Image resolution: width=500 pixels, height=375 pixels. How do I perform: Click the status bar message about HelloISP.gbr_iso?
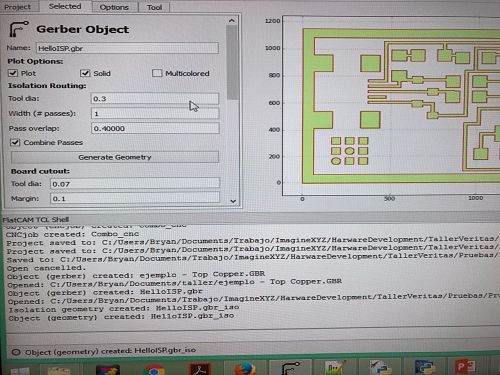(111, 351)
